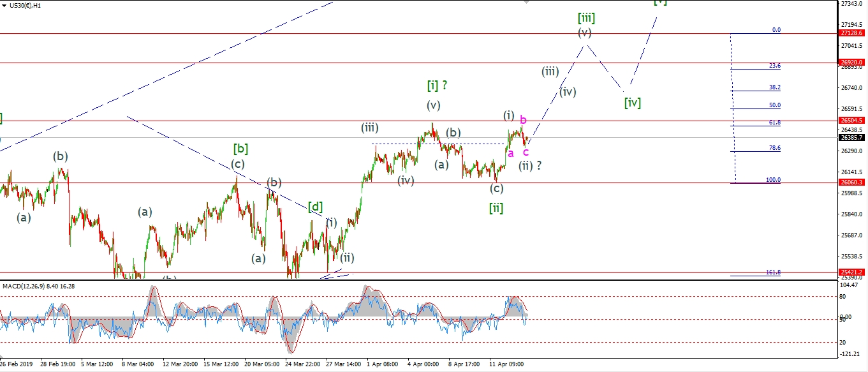Select the red 26060.3 price level tag

click(x=852, y=182)
